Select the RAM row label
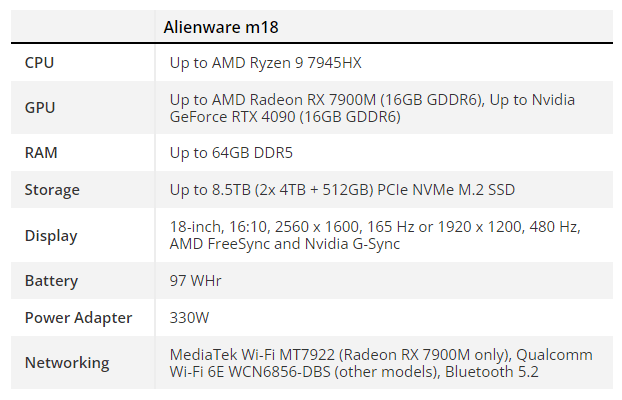This screenshot has width=622, height=400. 42,153
